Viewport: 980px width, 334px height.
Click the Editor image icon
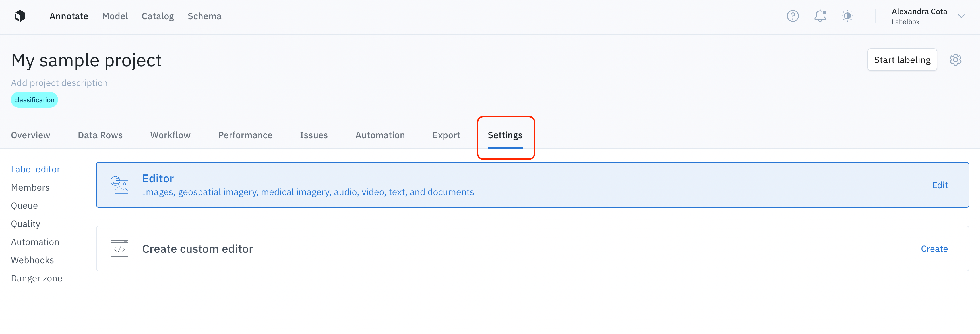coord(119,185)
